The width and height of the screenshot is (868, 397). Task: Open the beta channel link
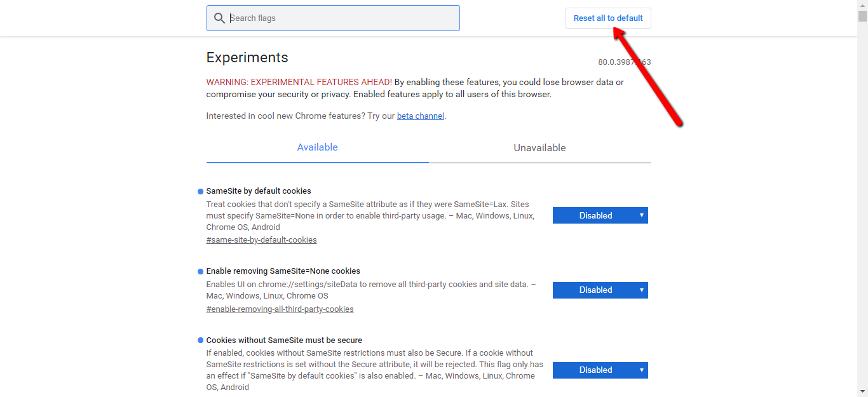420,116
